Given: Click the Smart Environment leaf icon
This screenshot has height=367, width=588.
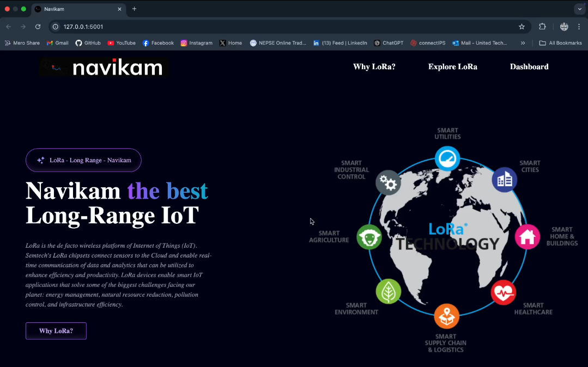Looking at the screenshot, I should pyautogui.click(x=389, y=291).
